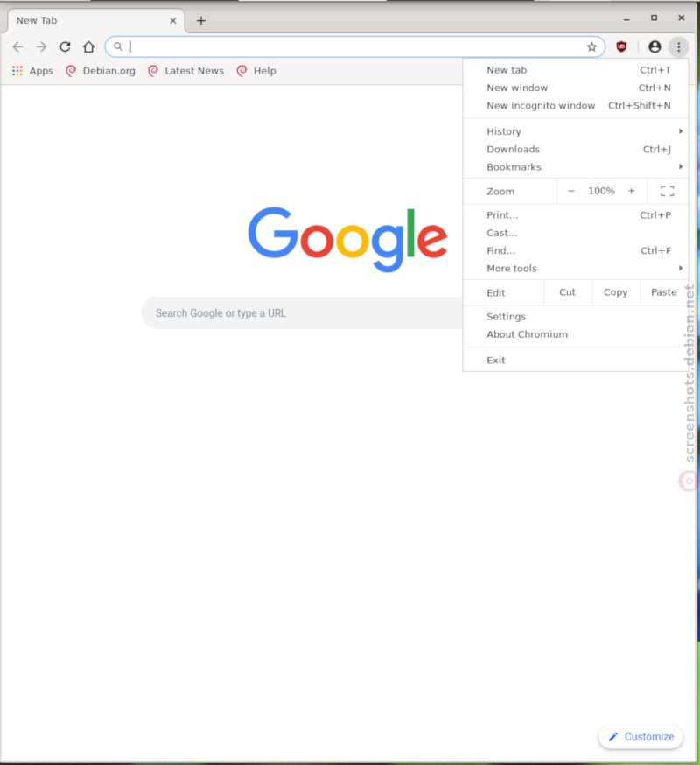Go to the home page icon
The image size is (700, 765).
tap(88, 47)
